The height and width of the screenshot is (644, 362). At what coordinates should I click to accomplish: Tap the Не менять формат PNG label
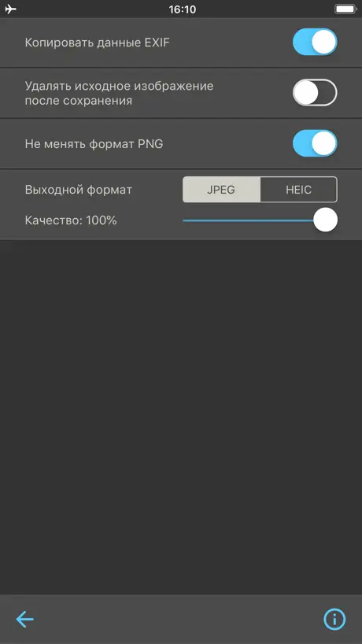click(94, 144)
